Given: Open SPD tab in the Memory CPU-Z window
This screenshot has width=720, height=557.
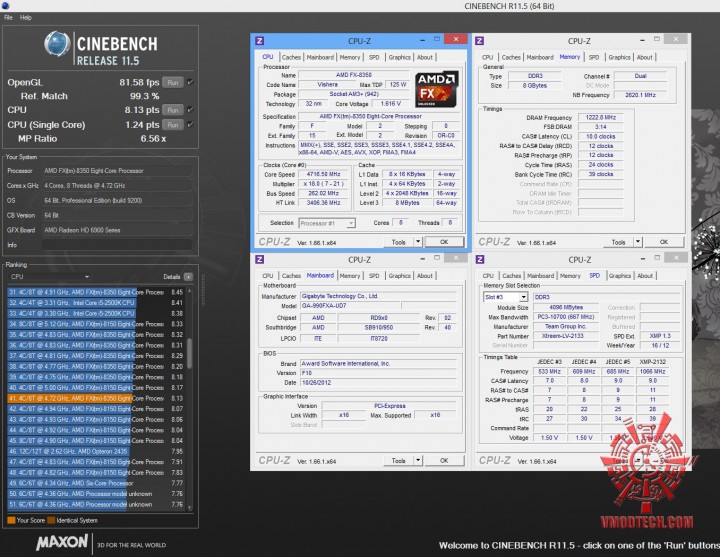Looking at the screenshot, I should [594, 57].
